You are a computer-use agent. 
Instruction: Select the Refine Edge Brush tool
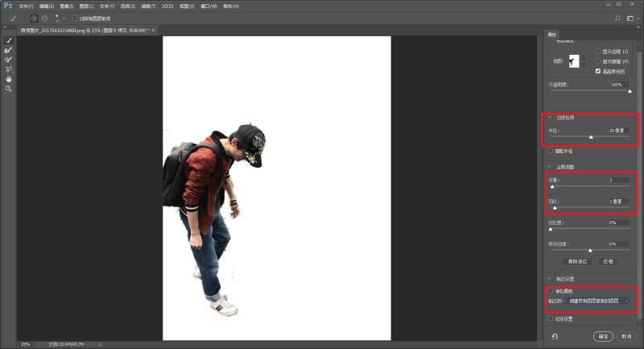point(9,49)
